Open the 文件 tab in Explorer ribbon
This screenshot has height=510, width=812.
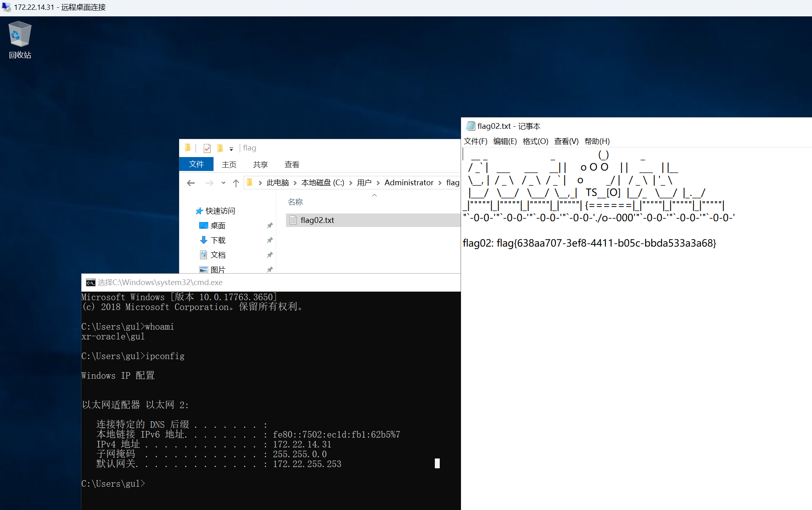click(196, 164)
